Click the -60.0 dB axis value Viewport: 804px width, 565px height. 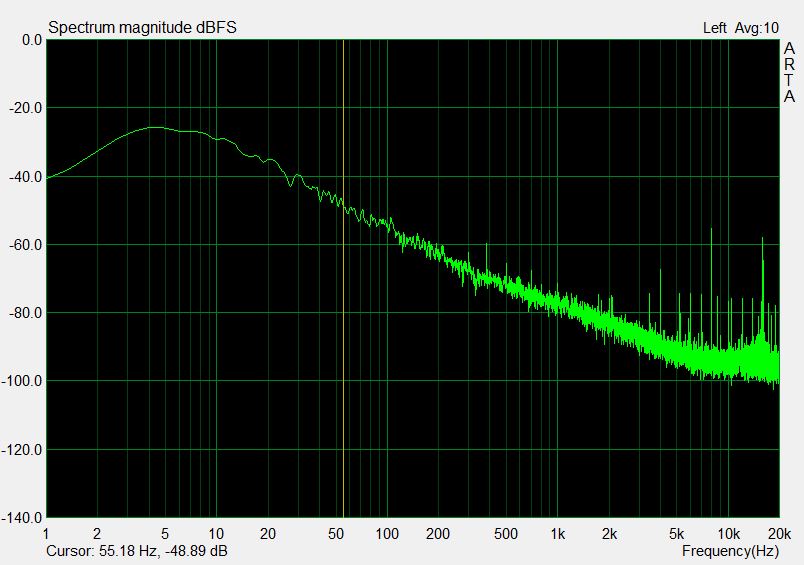tap(26, 245)
